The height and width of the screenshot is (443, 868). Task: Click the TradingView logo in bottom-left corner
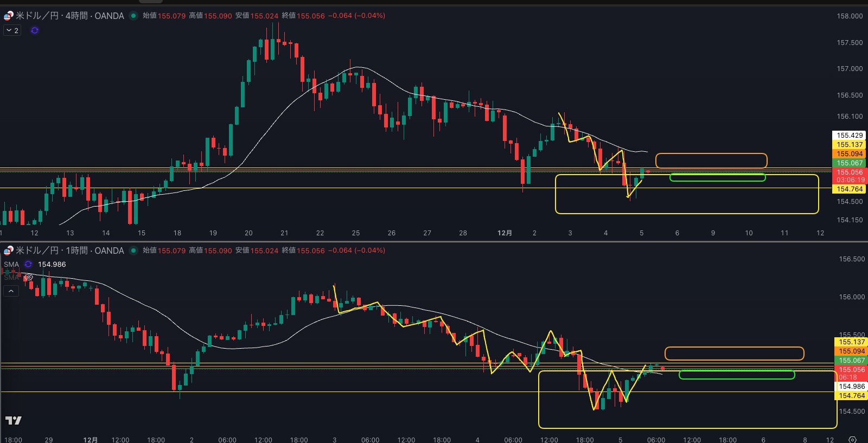coord(13,420)
